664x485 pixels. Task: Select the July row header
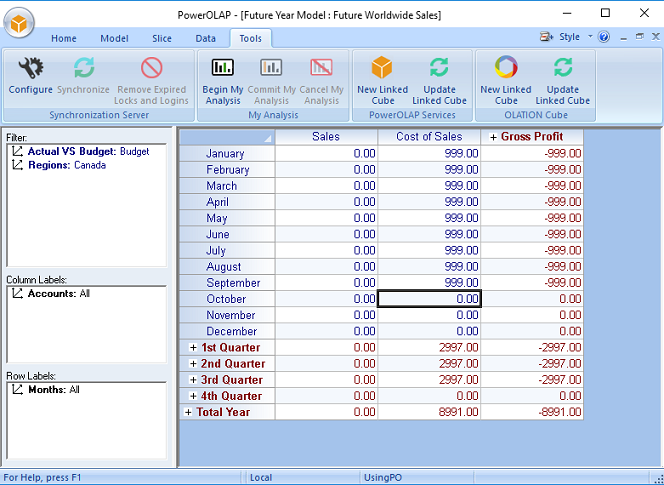click(x=227, y=250)
